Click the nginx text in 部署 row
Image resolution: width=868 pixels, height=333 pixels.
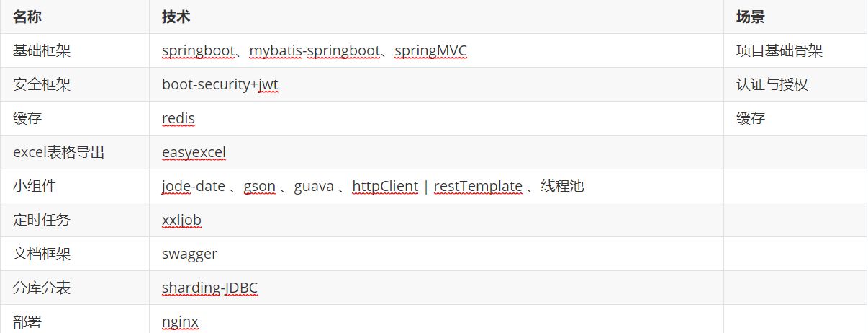[180, 322]
